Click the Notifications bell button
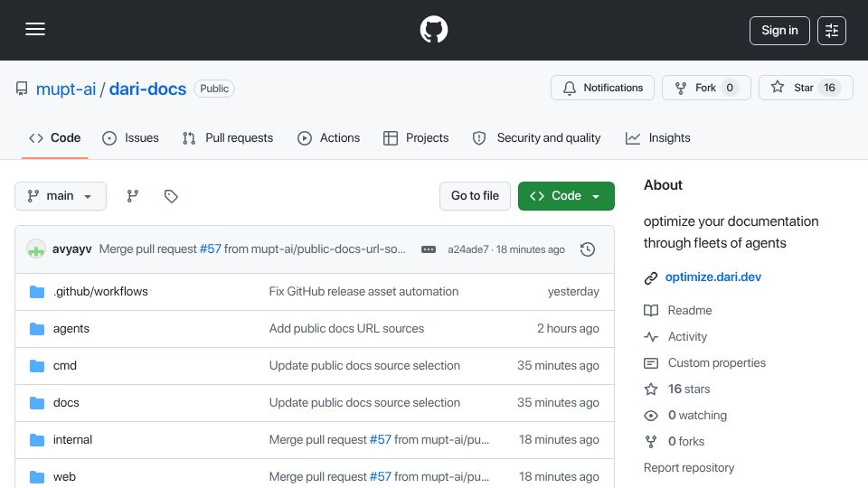The image size is (868, 488). 602,88
